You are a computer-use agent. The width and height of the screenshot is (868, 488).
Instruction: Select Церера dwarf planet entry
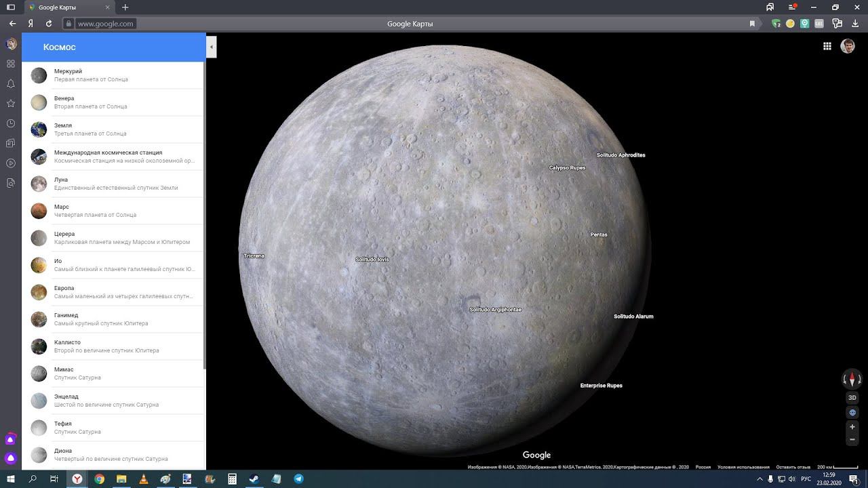pos(113,238)
